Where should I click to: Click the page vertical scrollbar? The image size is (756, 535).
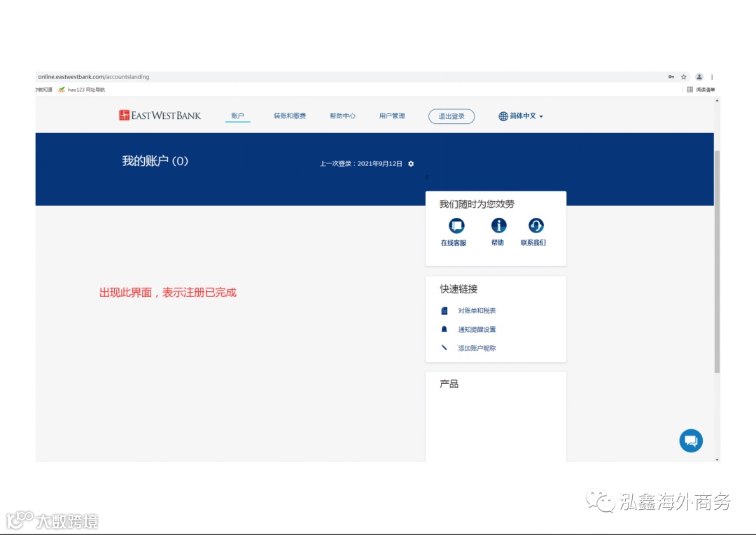[717, 262]
